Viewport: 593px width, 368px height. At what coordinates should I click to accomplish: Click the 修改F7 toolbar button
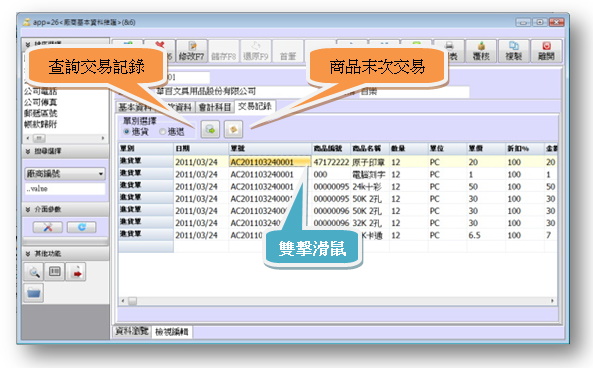[x=192, y=51]
